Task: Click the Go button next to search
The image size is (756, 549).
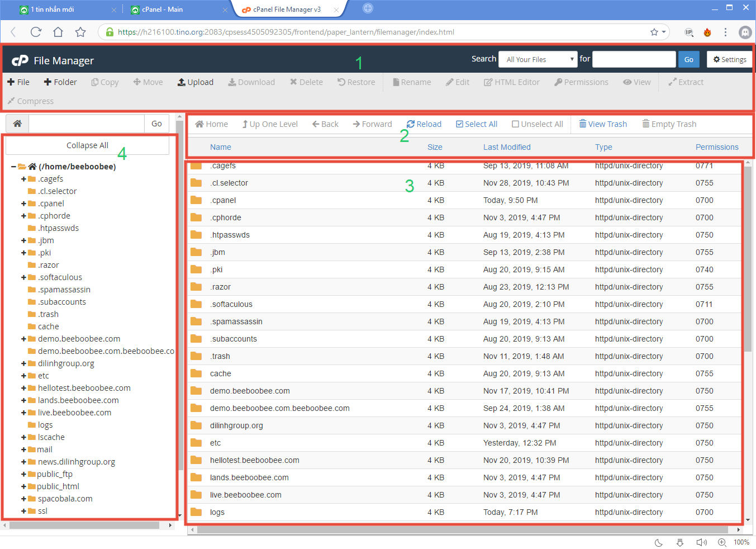Action: click(x=689, y=59)
